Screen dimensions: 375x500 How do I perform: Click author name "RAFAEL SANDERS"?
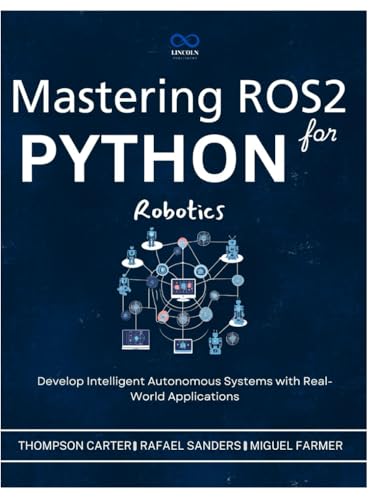click(190, 446)
